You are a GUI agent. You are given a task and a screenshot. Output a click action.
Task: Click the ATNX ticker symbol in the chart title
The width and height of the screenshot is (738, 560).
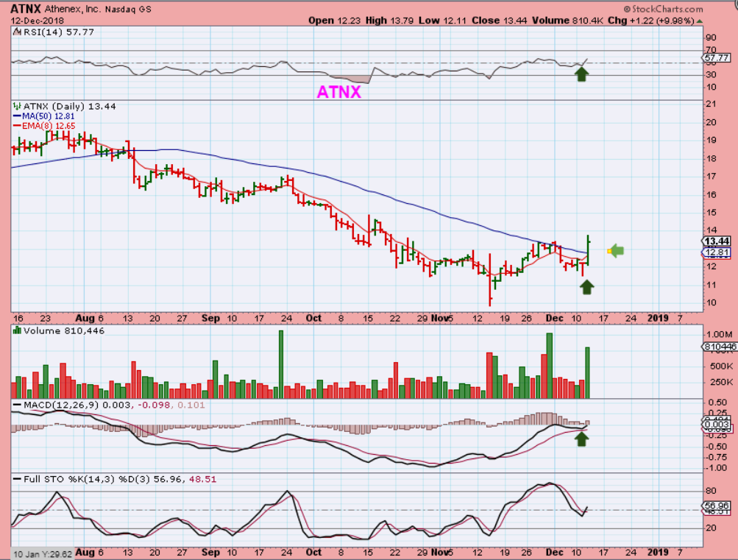coord(26,9)
